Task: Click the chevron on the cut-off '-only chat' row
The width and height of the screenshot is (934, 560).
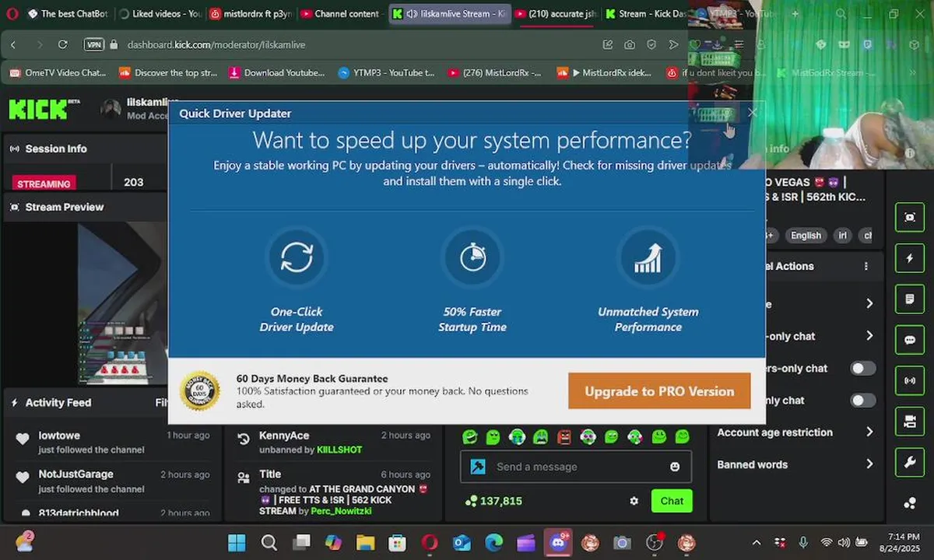Action: click(x=869, y=336)
